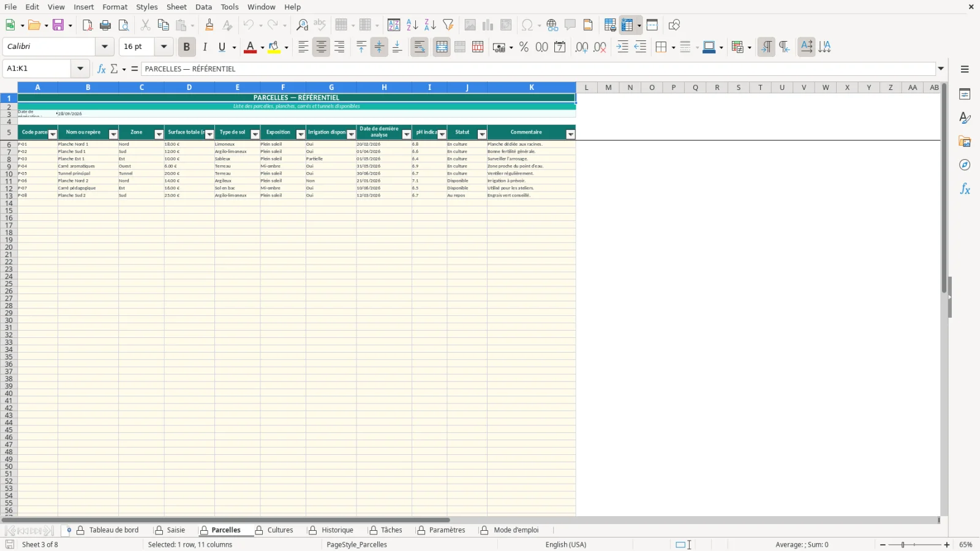Toggle Bold formatting button
Screen dimensions: 980x551
pos(187,47)
